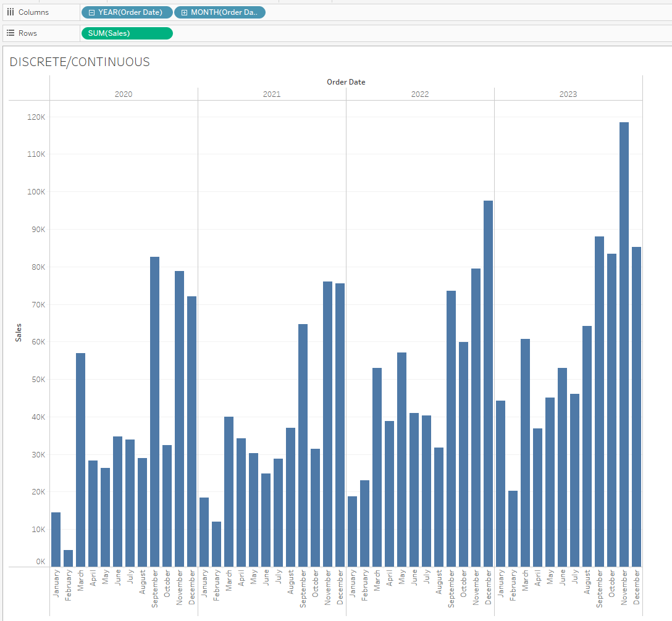This screenshot has height=621, width=672.
Task: Click the Columns shelf icon
Action: pos(10,12)
